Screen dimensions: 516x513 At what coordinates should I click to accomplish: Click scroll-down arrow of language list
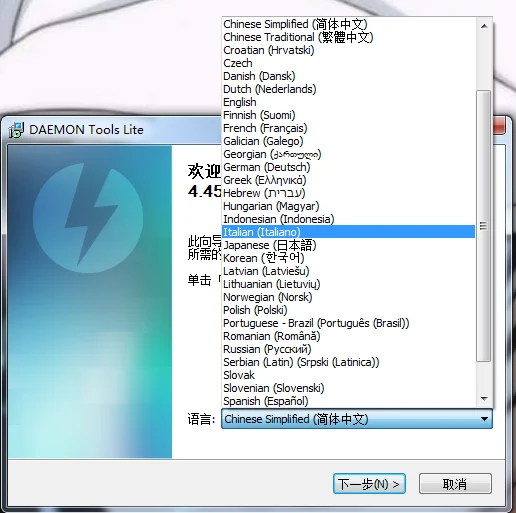click(484, 399)
